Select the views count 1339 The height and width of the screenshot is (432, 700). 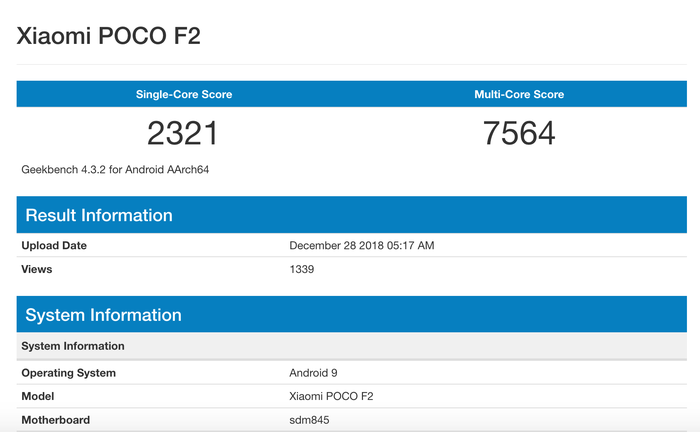pos(302,269)
